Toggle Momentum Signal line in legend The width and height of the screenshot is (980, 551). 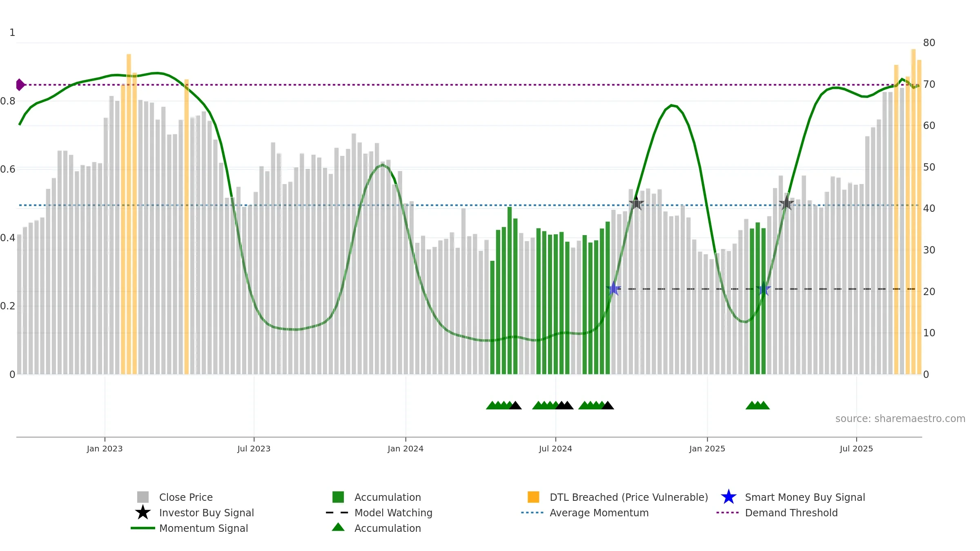pos(203,528)
